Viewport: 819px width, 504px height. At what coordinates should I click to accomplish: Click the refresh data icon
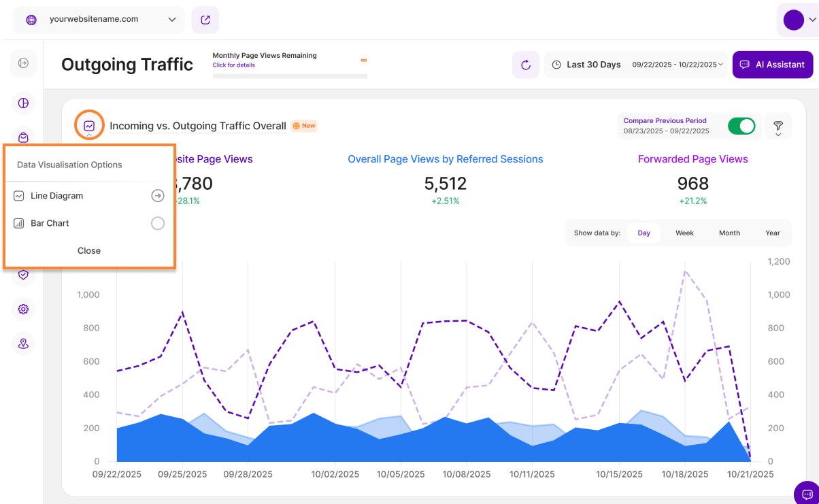tap(525, 65)
